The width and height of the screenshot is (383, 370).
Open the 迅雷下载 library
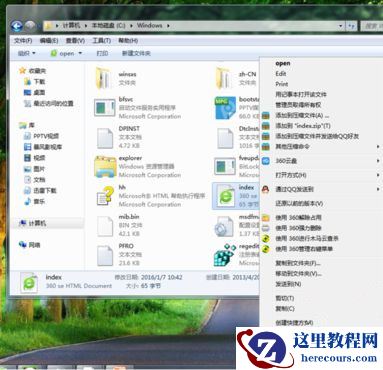[x=40, y=191]
